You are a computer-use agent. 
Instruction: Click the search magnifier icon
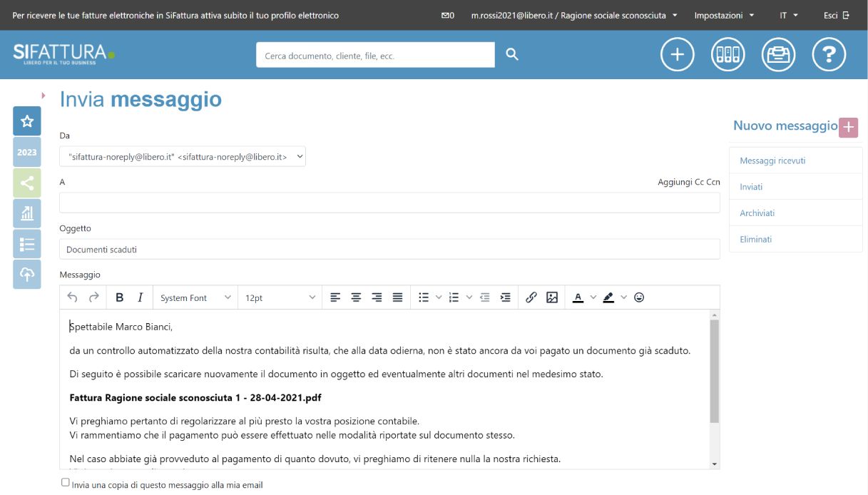point(512,54)
